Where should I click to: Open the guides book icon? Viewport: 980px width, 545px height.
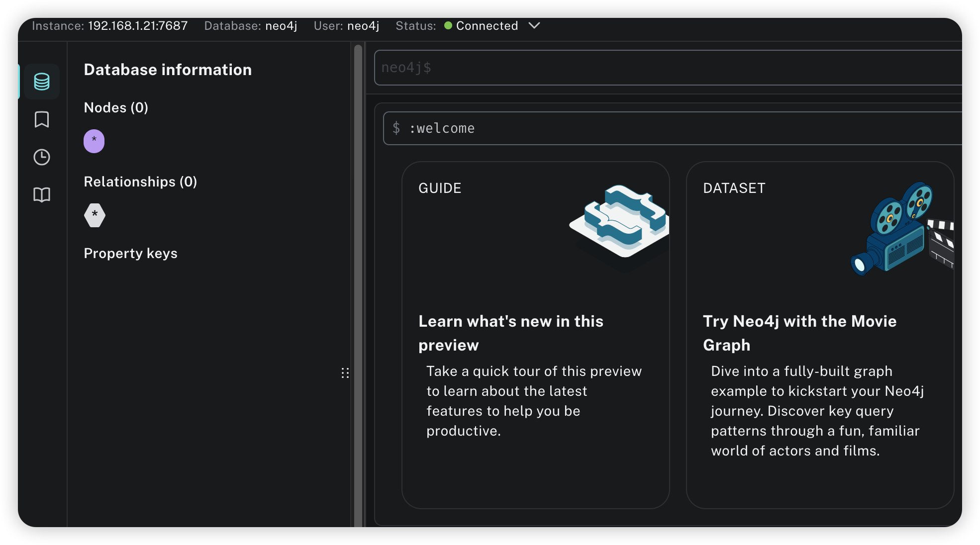42,194
